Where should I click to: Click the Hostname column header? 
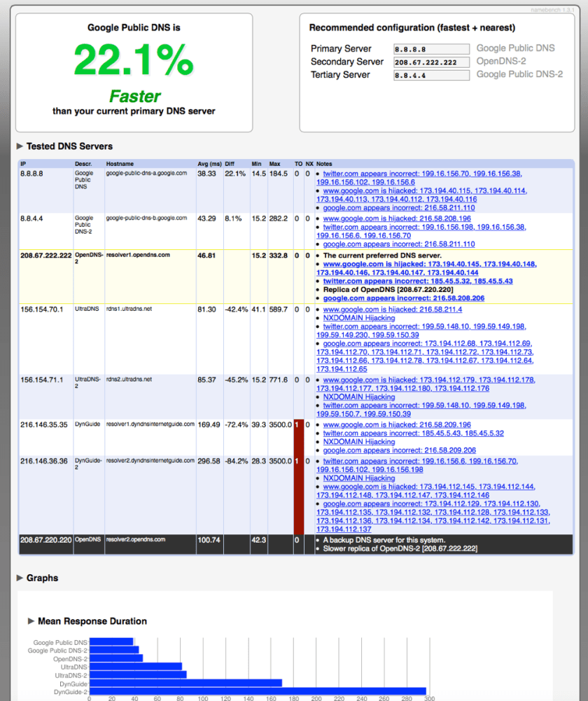(x=120, y=164)
